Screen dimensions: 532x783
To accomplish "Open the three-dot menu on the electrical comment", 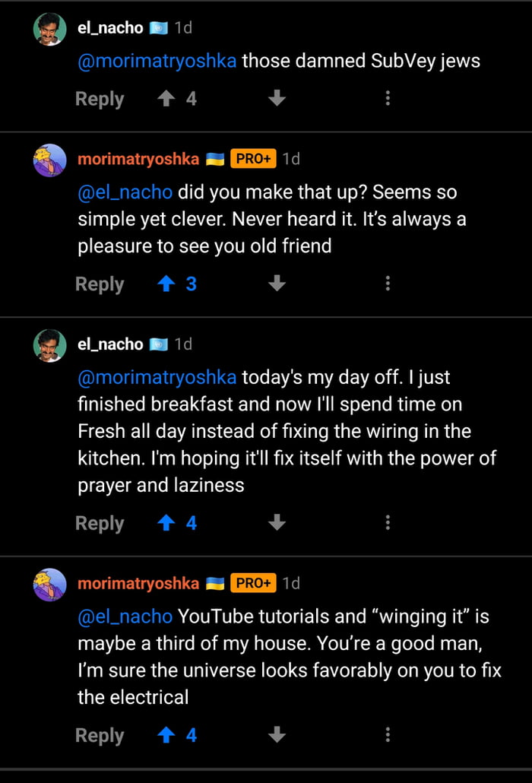I will pos(388,734).
